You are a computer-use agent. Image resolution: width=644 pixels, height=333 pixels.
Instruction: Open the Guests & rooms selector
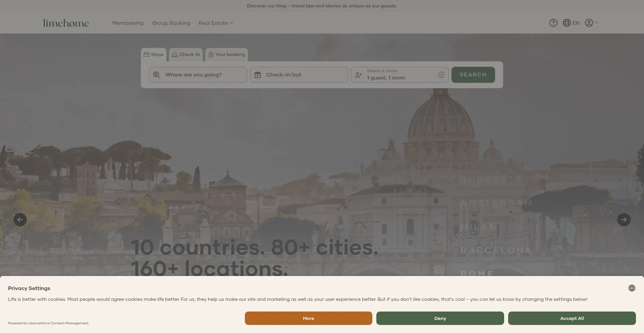399,75
